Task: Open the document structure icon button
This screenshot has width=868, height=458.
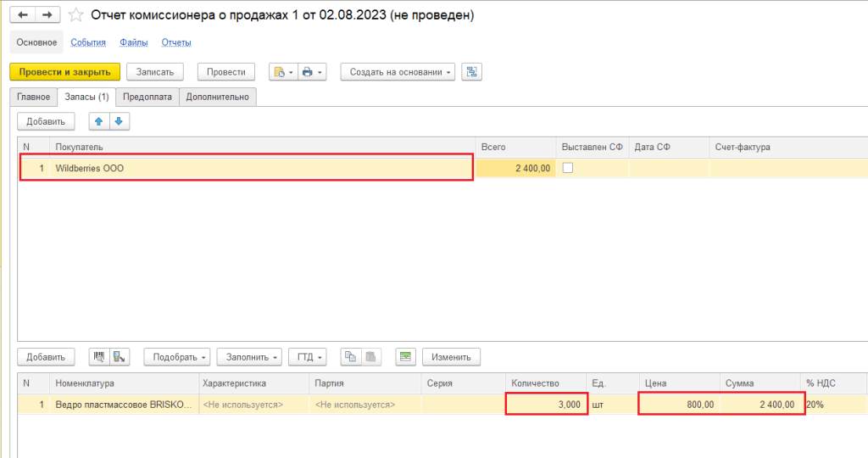Action: tap(472, 72)
